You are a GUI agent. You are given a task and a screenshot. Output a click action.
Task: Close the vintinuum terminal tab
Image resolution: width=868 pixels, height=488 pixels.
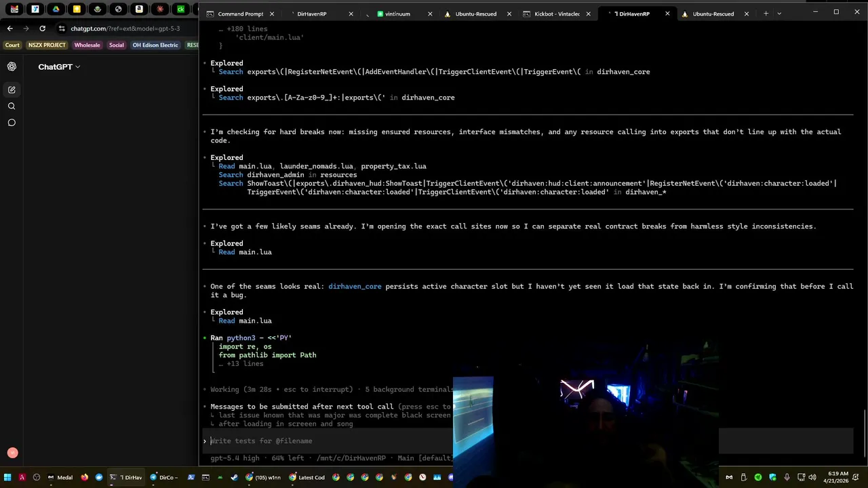click(430, 14)
